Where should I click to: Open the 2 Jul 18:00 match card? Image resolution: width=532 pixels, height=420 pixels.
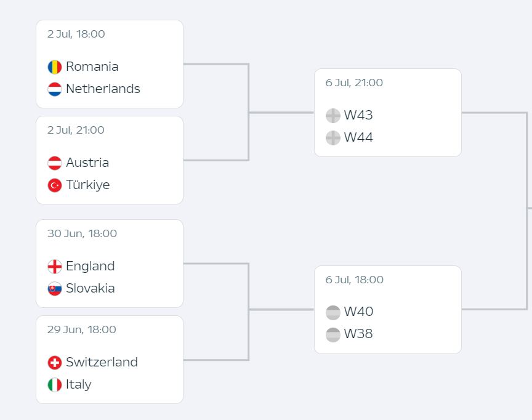tap(110, 64)
